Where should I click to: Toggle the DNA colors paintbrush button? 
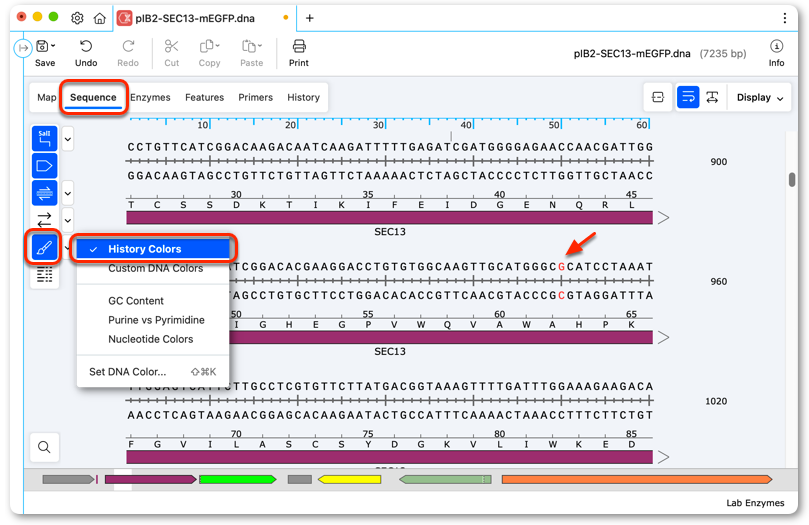(x=44, y=248)
